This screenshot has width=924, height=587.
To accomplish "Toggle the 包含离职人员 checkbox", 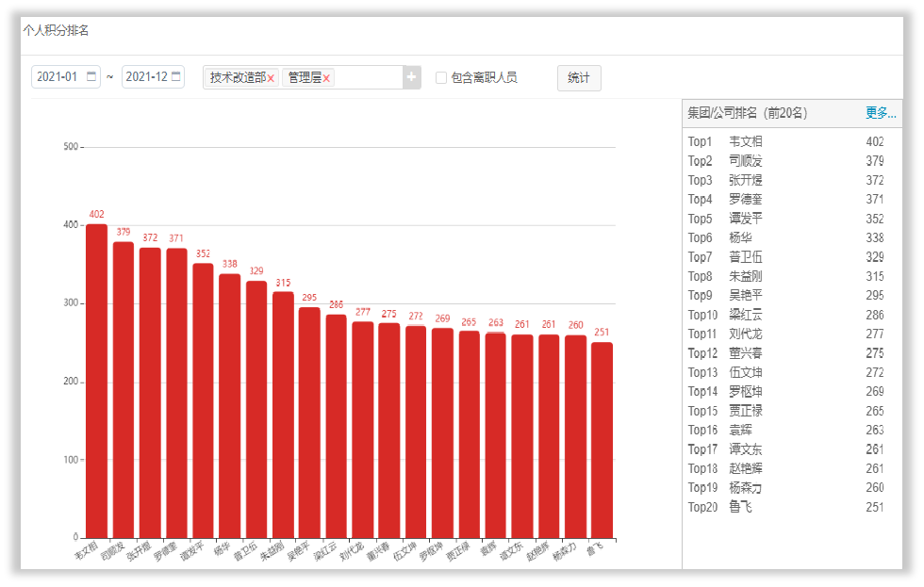I will [441, 77].
